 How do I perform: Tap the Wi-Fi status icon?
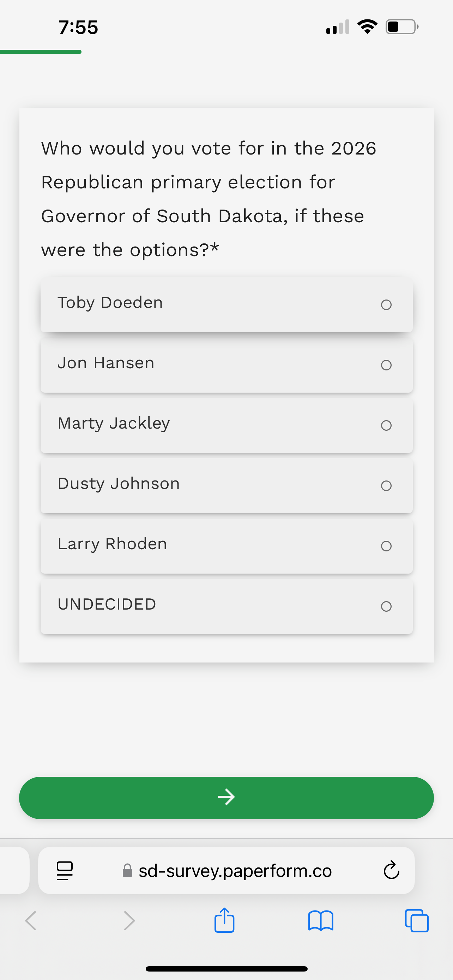tap(367, 26)
